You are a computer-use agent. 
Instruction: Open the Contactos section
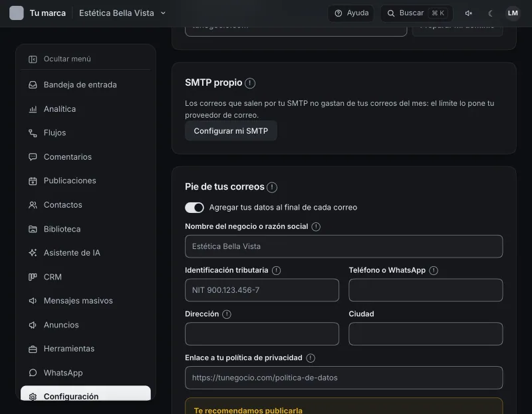86,205
